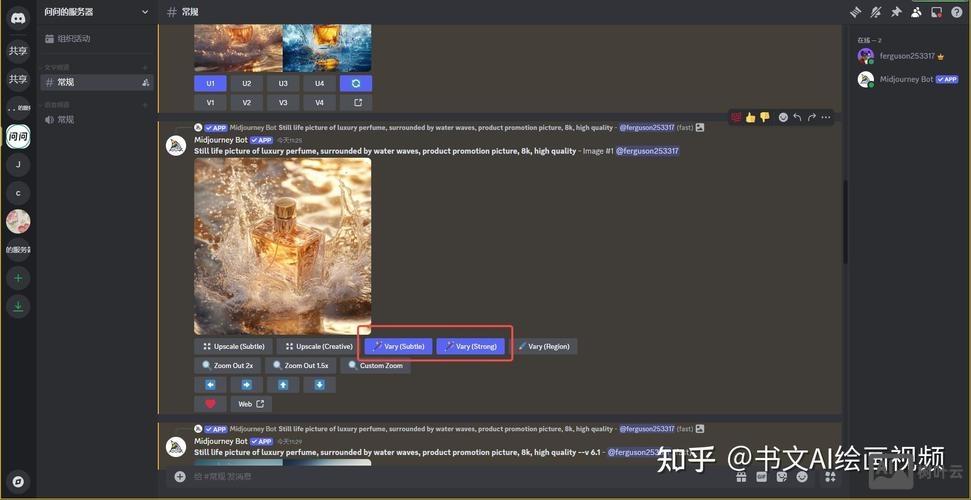Open more options ellipsis on message
The image size is (971, 500).
(826, 117)
